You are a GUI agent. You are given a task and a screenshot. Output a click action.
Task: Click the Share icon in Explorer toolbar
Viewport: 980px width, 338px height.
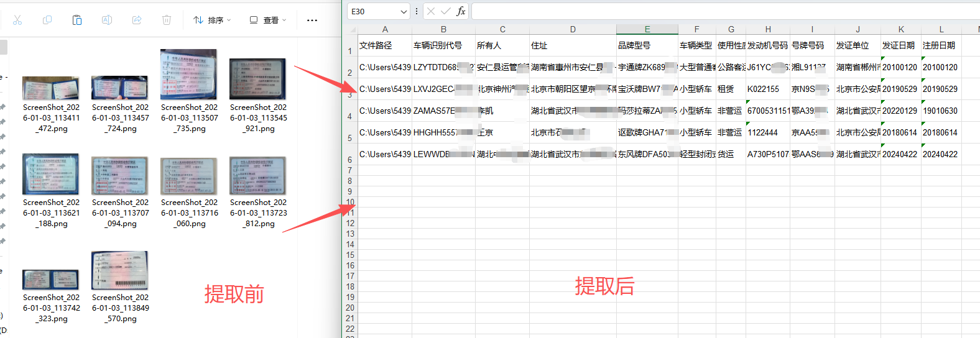coord(137,20)
